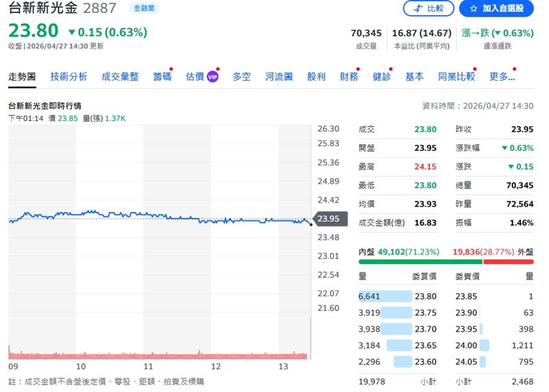Click the bid price 23.60
This screenshot has height=392, width=549.
coord(425,362)
